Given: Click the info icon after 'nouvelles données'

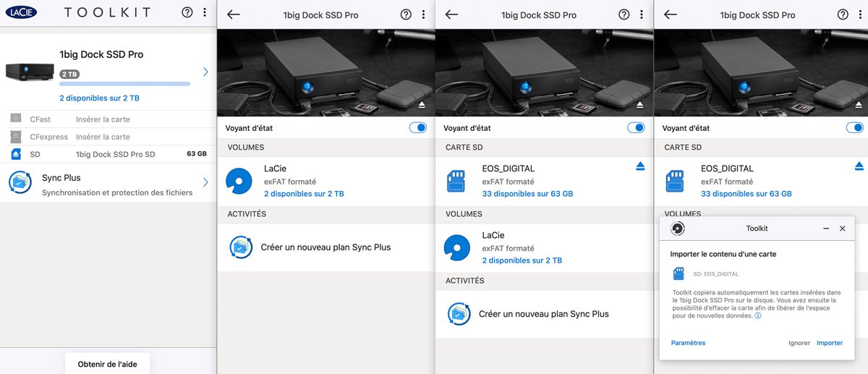Looking at the screenshot, I should pyautogui.click(x=758, y=316).
